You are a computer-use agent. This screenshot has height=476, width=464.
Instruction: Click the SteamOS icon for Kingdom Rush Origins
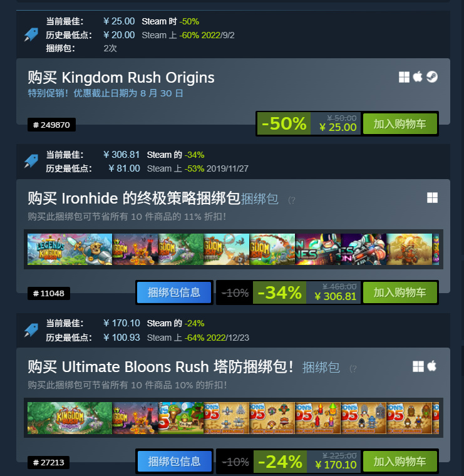click(432, 77)
